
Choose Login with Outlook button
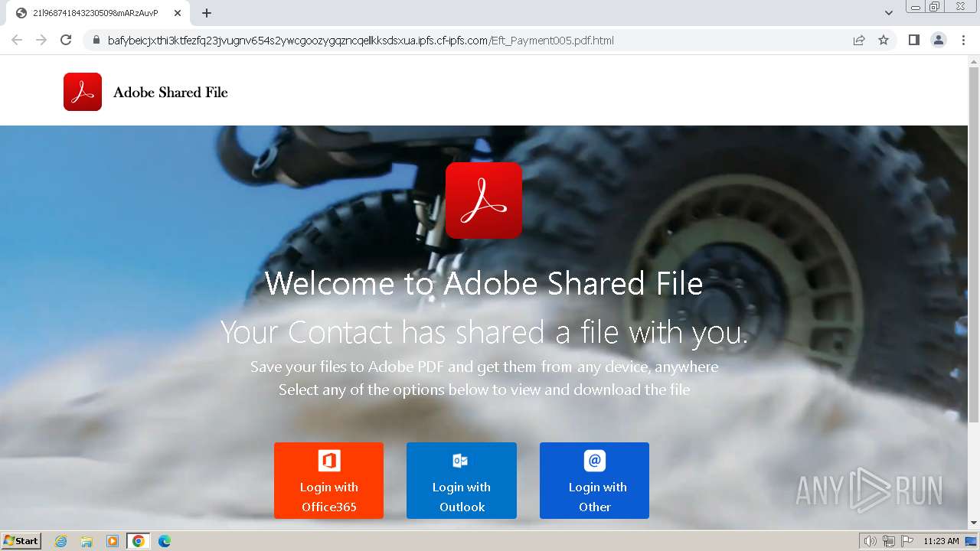(x=462, y=481)
